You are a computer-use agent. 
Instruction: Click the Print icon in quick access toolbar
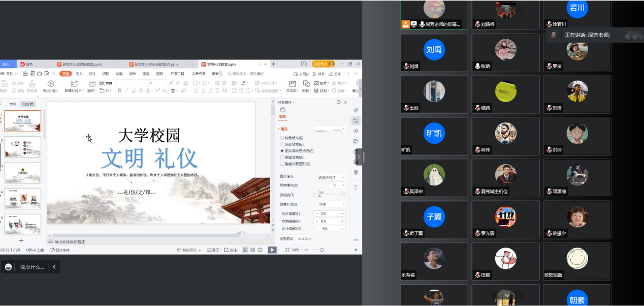pos(39,74)
